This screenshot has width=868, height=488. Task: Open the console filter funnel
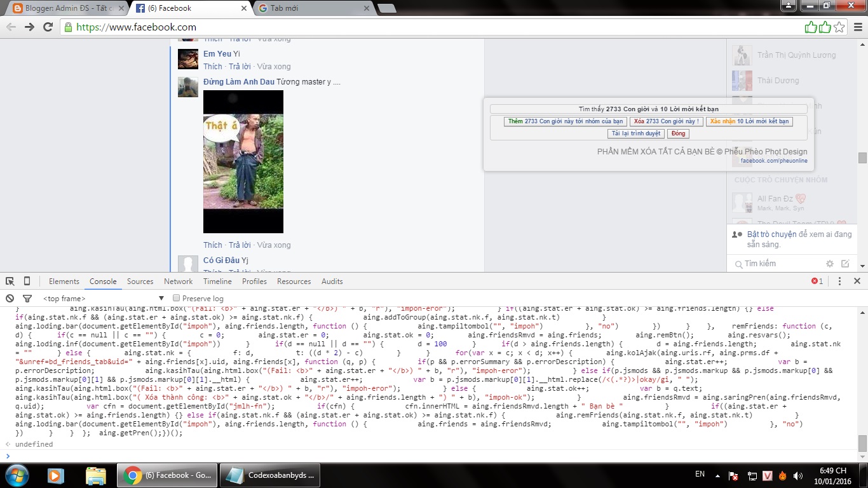click(x=27, y=298)
